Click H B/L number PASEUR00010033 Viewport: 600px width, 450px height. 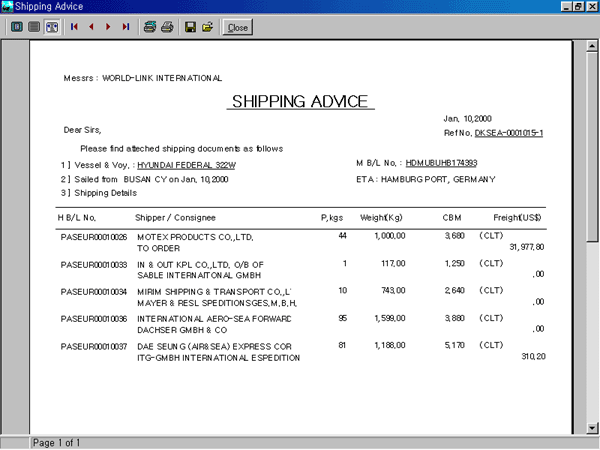(x=94, y=265)
